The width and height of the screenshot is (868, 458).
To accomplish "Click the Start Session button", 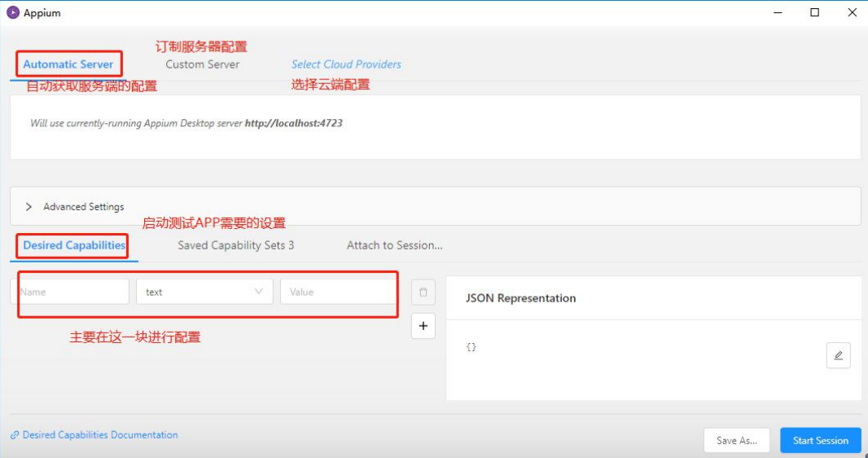I will pyautogui.click(x=821, y=440).
